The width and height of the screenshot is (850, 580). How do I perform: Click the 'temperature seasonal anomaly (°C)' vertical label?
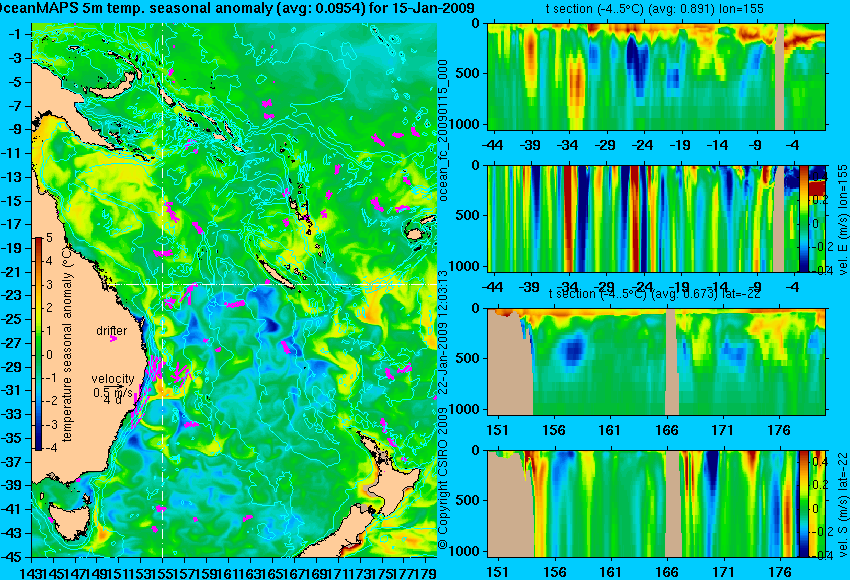tap(67, 343)
